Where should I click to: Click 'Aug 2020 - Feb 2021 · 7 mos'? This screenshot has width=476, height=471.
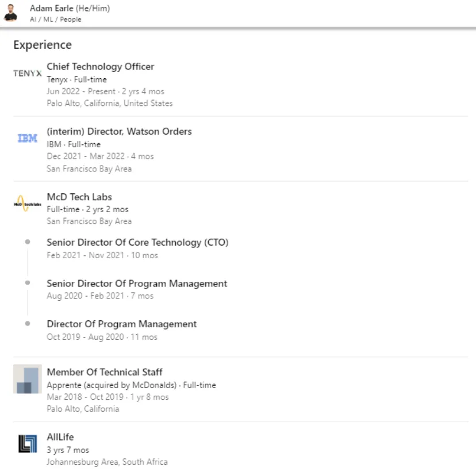click(100, 296)
